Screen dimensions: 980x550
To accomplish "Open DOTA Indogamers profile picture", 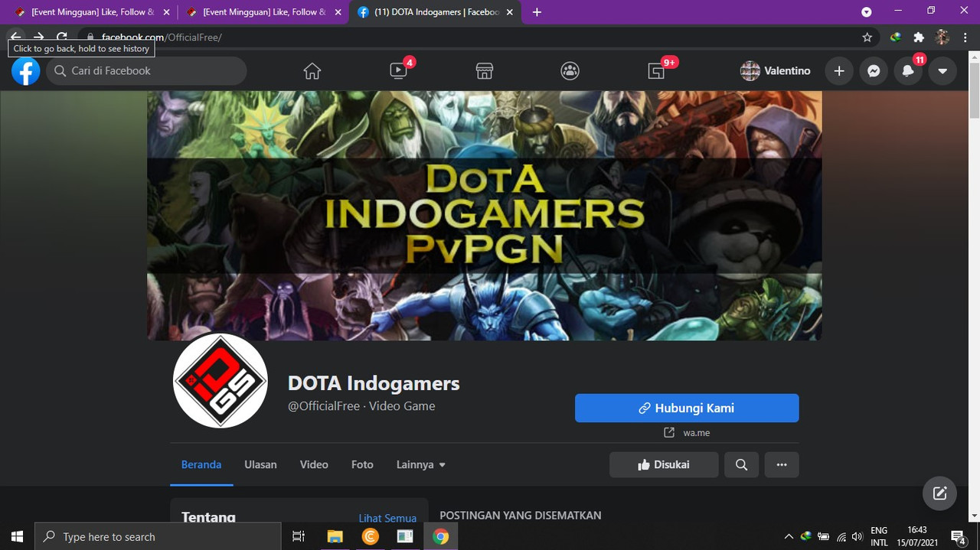I will pyautogui.click(x=220, y=381).
